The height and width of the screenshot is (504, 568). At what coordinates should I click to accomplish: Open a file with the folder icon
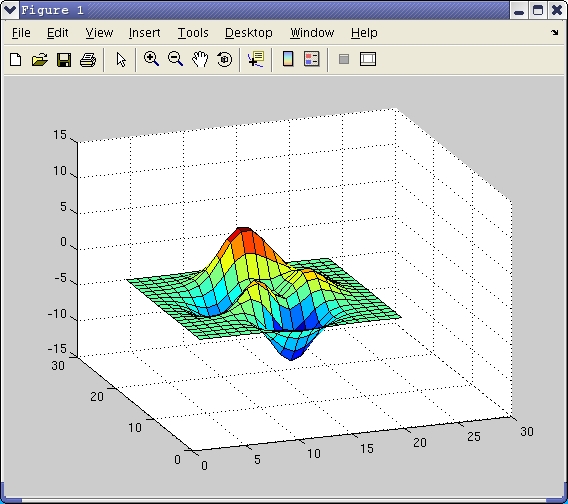pyautogui.click(x=39, y=59)
